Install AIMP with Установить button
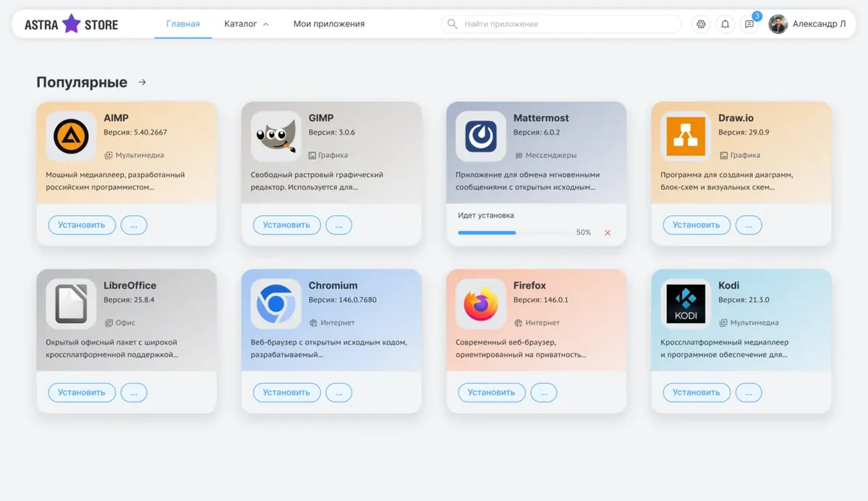 coord(82,224)
